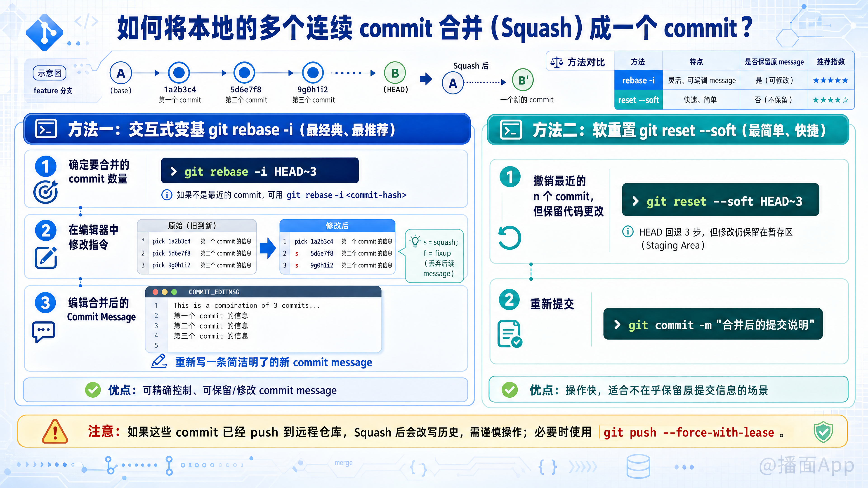Click the five-star rating in the rebase -i row

click(x=830, y=80)
